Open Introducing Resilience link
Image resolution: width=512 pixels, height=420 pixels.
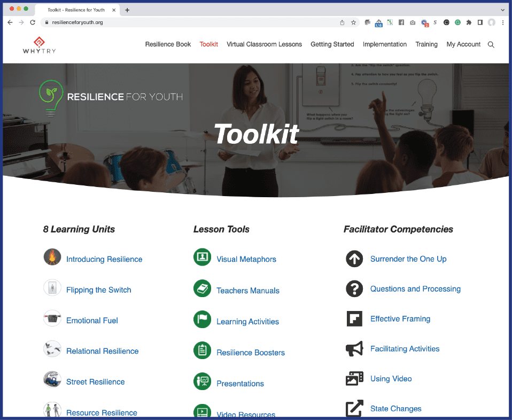pos(104,259)
